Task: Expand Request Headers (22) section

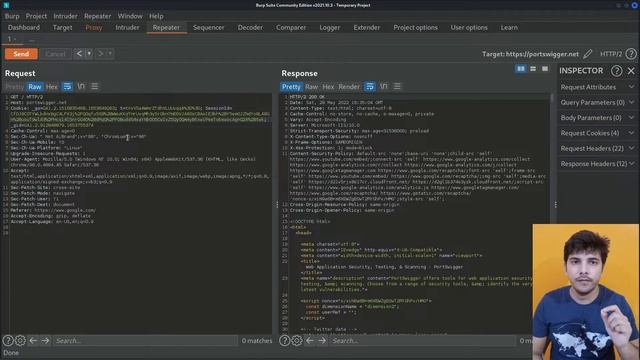Action: (x=597, y=149)
